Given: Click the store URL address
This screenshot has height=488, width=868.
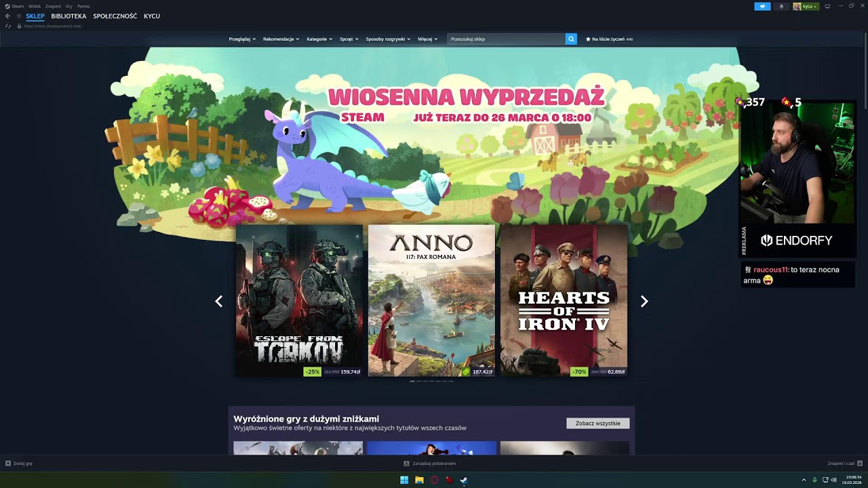Looking at the screenshot, I should coord(52,26).
